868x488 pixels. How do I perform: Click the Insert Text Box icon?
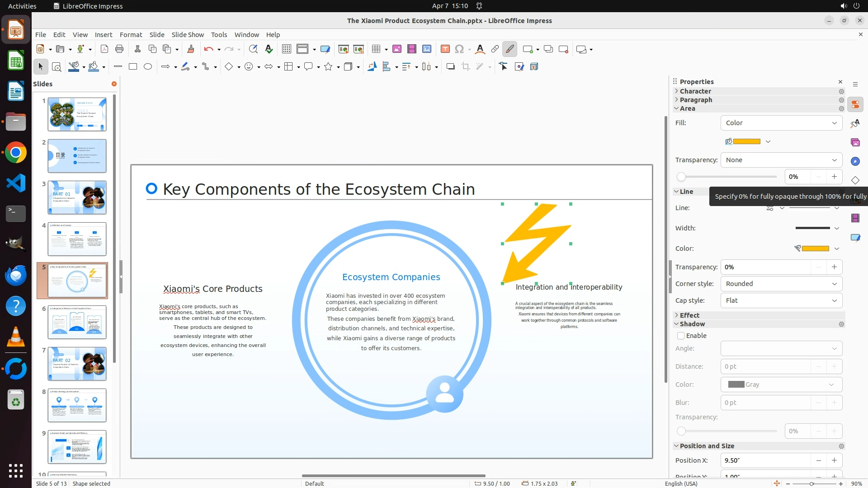[445, 49]
